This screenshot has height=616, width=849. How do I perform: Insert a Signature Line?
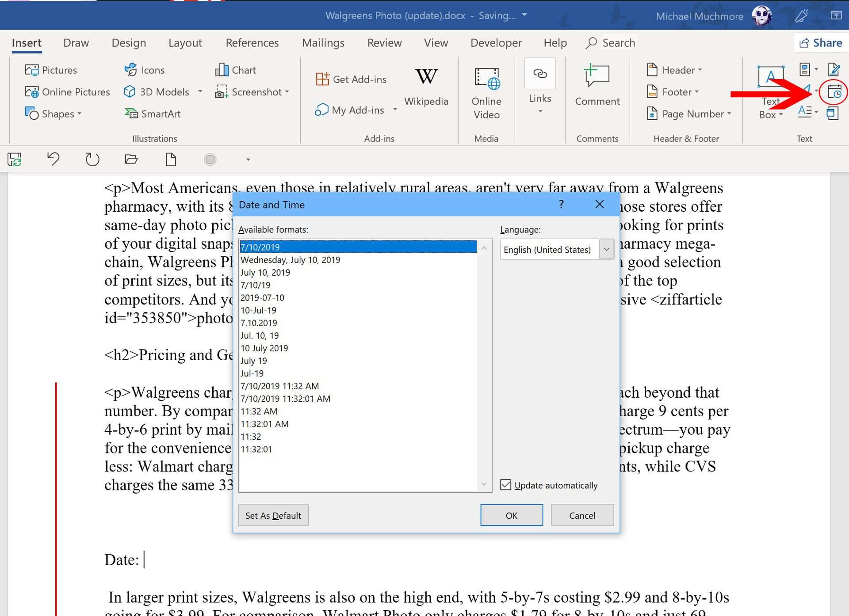click(834, 69)
